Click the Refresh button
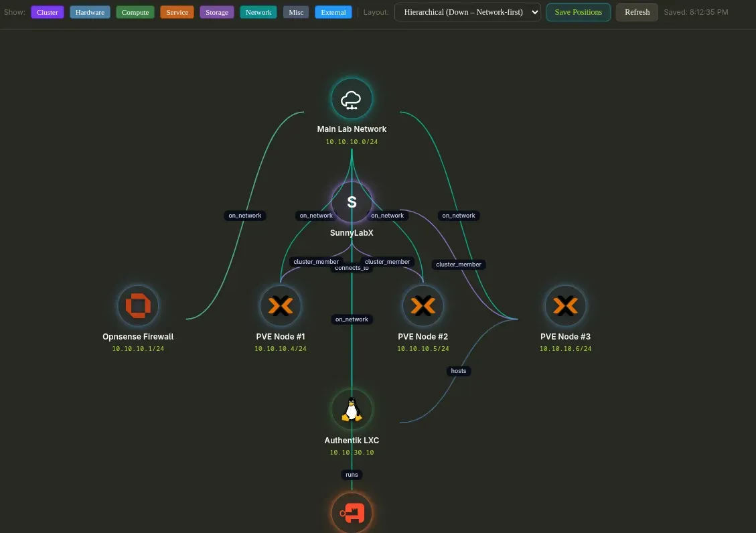Viewport: 756px width, 533px height. 637,12
